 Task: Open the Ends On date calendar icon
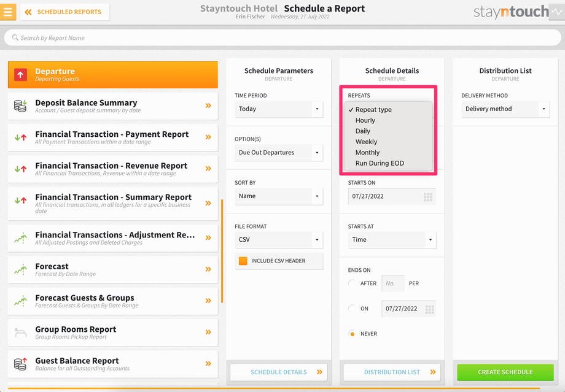point(429,309)
